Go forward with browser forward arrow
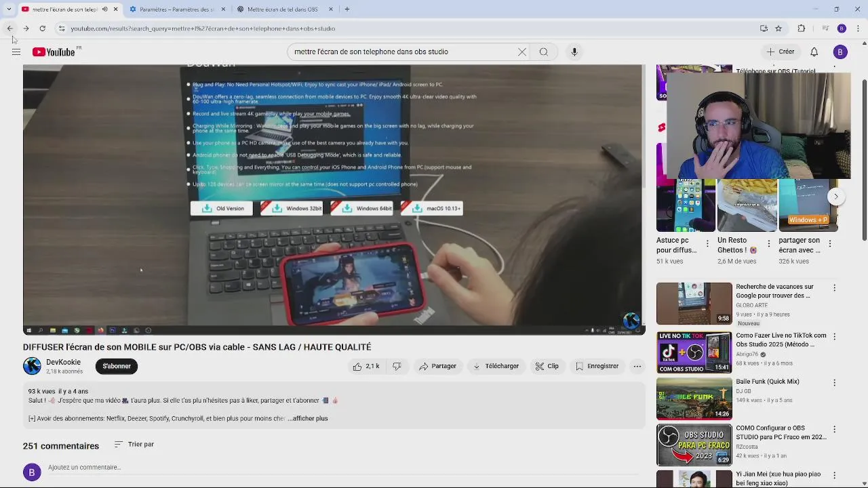 pyautogui.click(x=26, y=28)
